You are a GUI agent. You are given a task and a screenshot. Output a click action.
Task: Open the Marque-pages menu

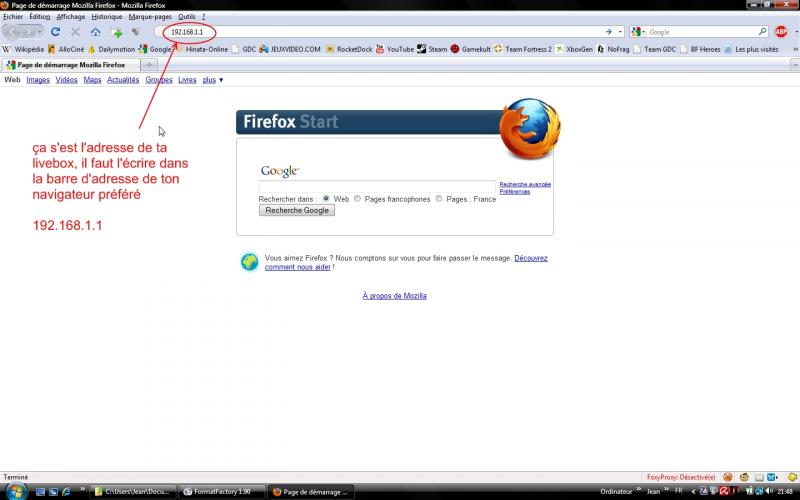pyautogui.click(x=150, y=16)
